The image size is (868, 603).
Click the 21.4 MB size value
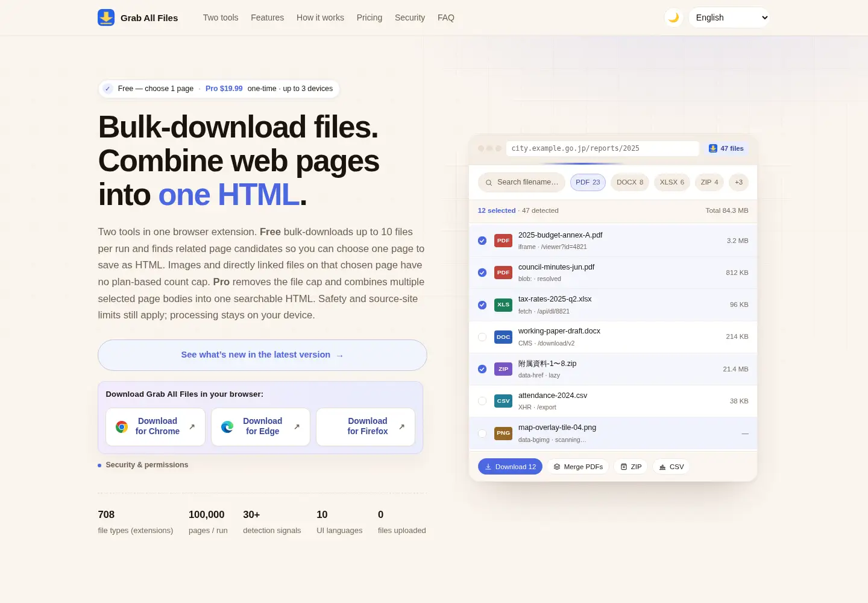tap(735, 369)
